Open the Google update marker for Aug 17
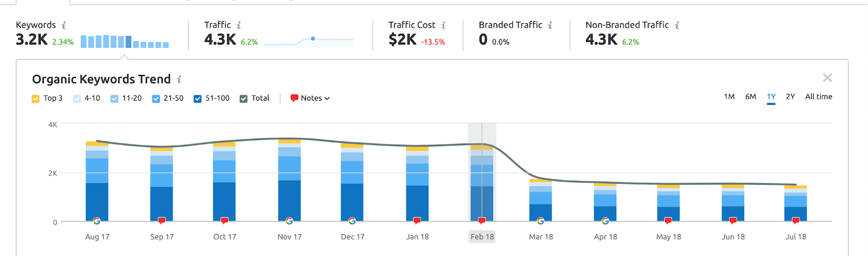The width and height of the screenshot is (868, 256). pyautogui.click(x=97, y=221)
